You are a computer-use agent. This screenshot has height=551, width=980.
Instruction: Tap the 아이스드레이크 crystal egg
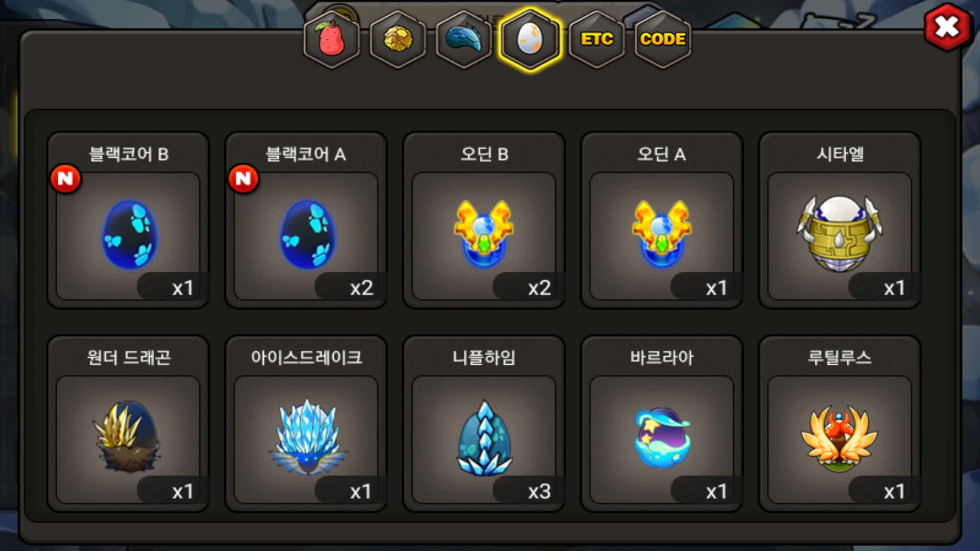pos(306,424)
